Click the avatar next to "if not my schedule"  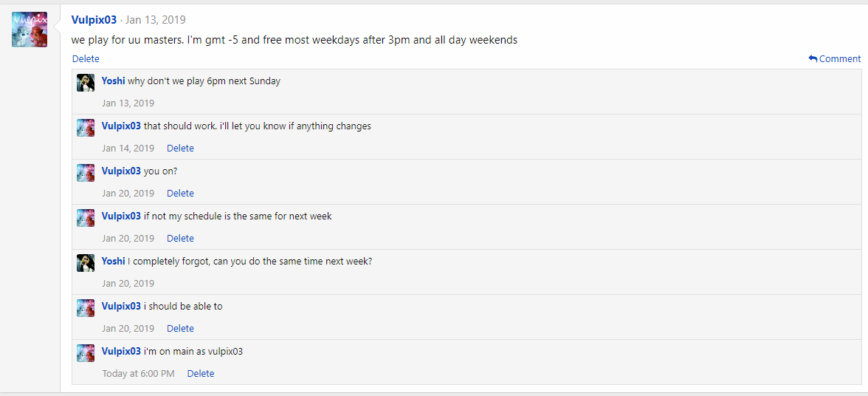point(86,218)
